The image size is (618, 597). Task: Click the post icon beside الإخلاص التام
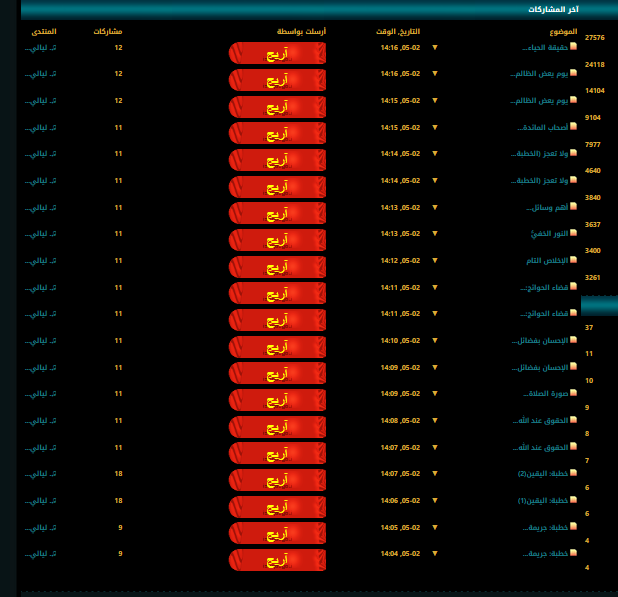click(x=574, y=260)
